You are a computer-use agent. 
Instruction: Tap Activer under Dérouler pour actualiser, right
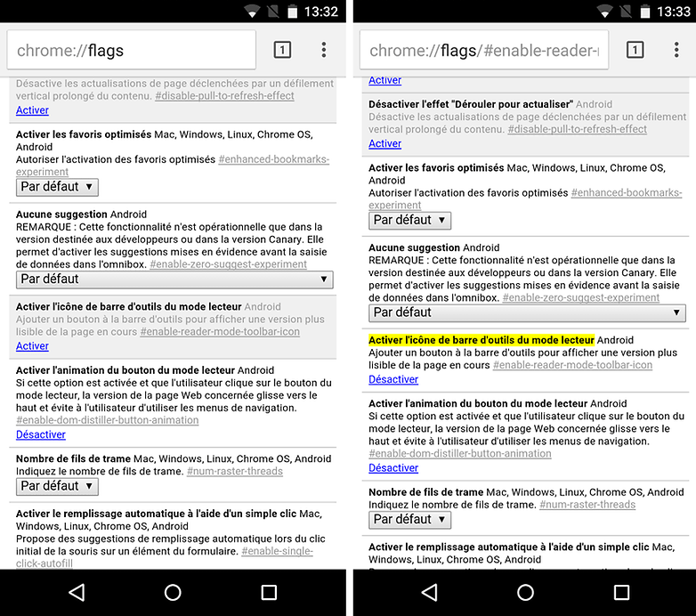click(x=384, y=143)
